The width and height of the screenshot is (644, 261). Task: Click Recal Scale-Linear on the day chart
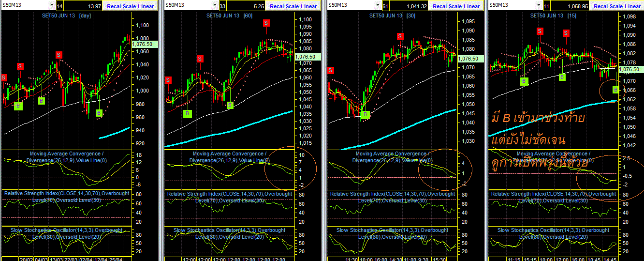click(x=131, y=6)
